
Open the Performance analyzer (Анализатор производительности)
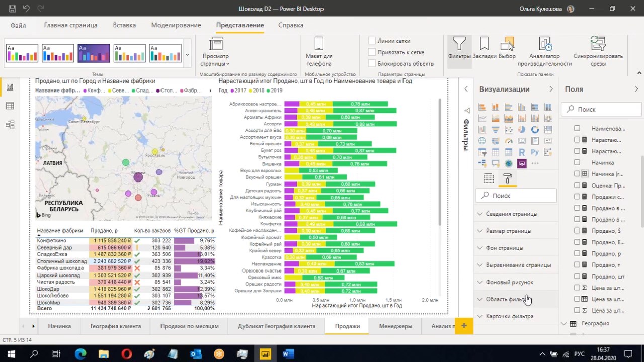pos(544,52)
